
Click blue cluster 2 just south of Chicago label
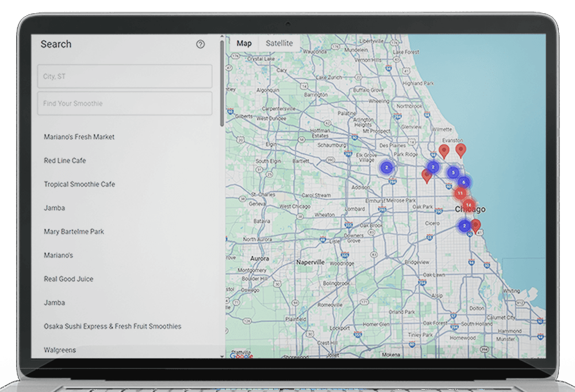[465, 226]
